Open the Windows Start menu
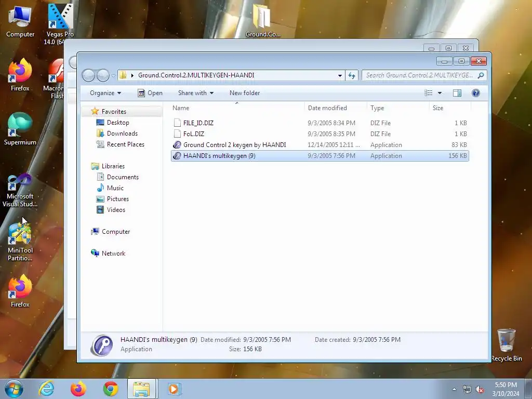 click(14, 389)
